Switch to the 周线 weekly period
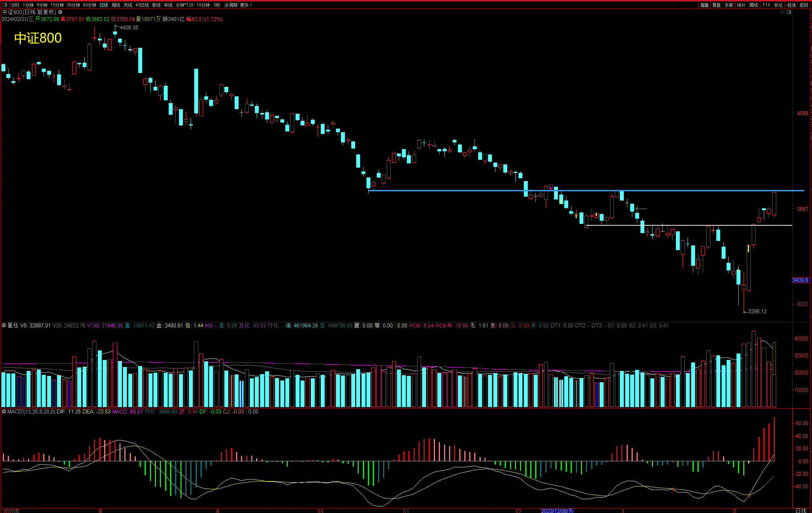 pyautogui.click(x=116, y=5)
